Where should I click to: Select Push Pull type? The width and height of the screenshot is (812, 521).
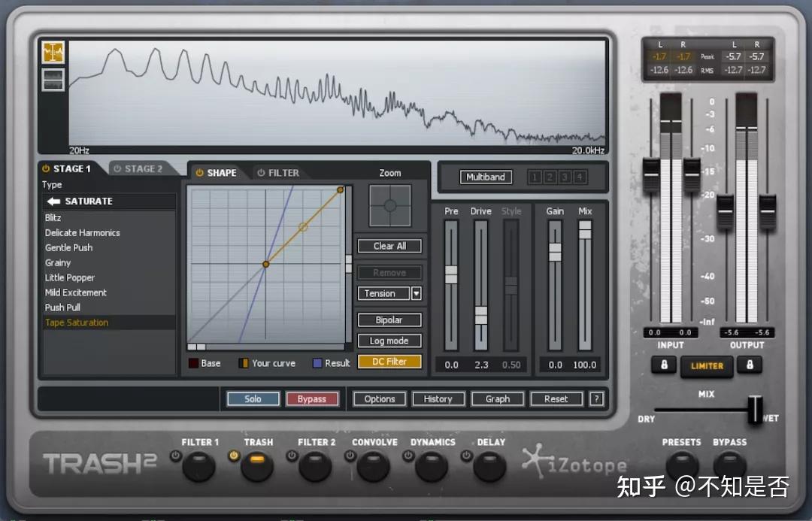[x=62, y=307]
